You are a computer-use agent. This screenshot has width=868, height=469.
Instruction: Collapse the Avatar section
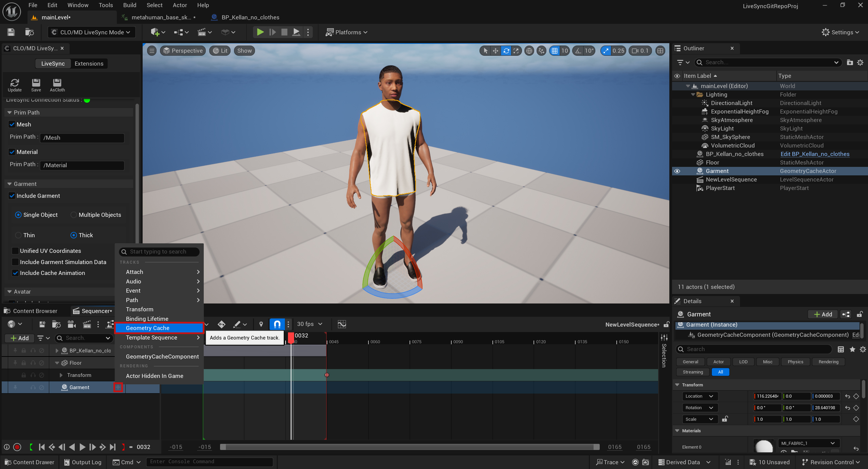tap(10, 292)
